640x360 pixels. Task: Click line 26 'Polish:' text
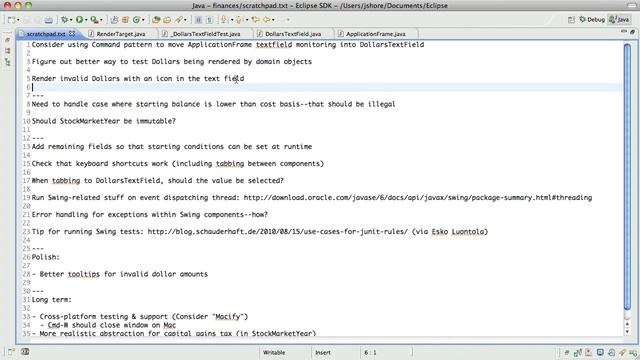click(x=46, y=257)
